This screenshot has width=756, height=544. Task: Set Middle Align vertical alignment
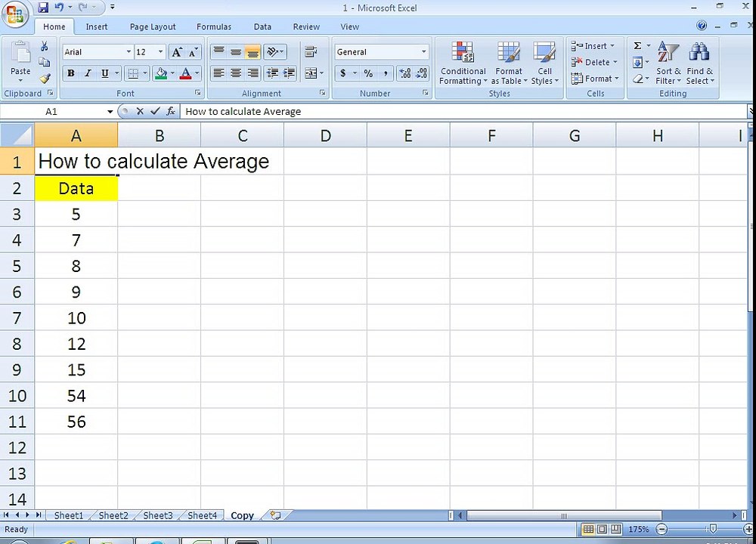click(236, 51)
